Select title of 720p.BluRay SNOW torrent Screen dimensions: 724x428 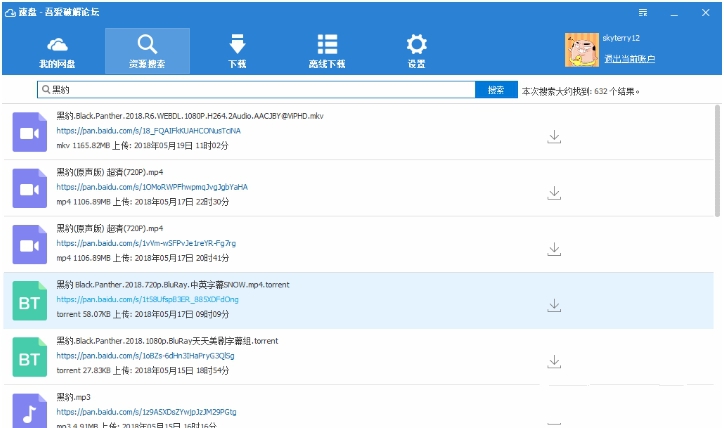pyautogui.click(x=173, y=285)
